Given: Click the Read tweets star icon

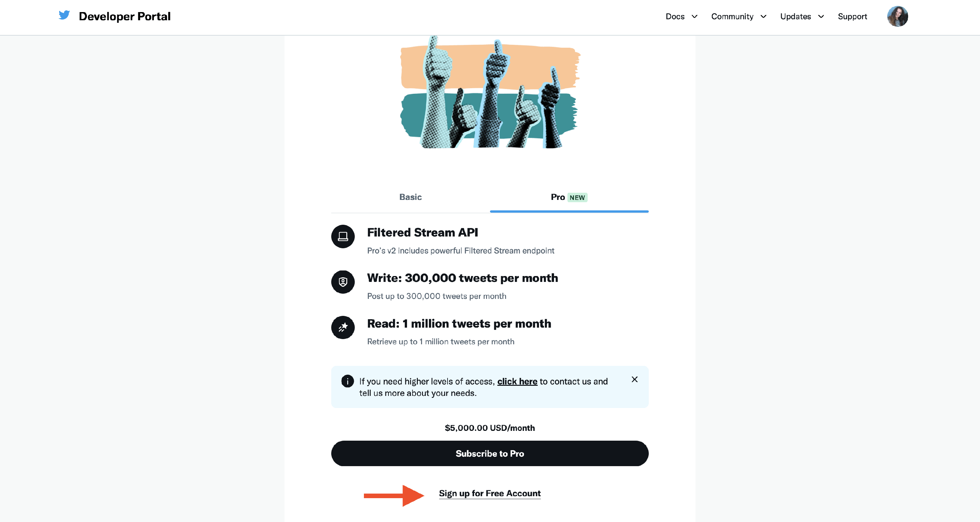Looking at the screenshot, I should [x=343, y=327].
